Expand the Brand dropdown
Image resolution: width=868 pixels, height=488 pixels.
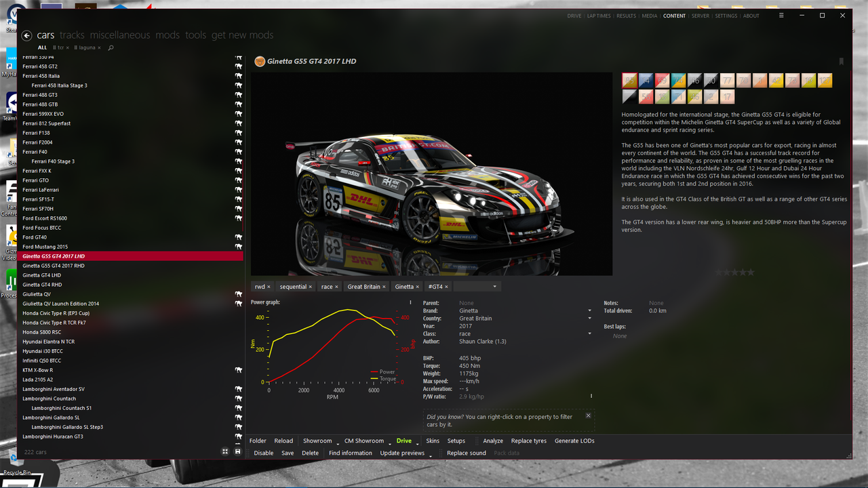click(x=589, y=310)
